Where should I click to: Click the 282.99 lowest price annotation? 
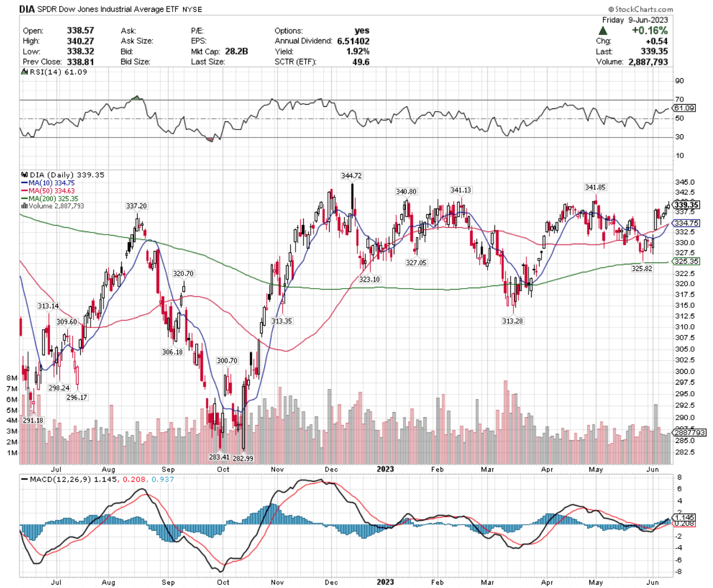pyautogui.click(x=243, y=459)
